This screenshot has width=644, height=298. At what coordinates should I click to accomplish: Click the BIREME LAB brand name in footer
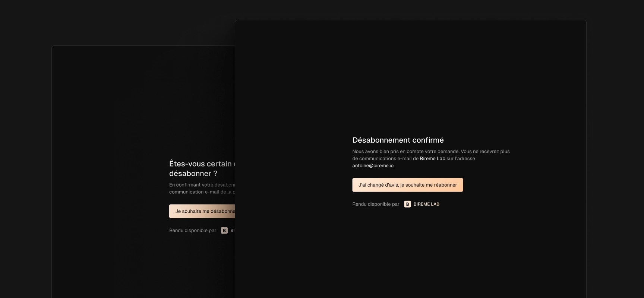point(426,204)
